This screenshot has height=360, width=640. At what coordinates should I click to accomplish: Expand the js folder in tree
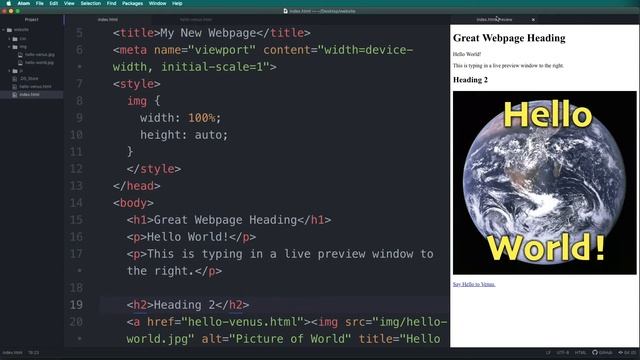click(x=9, y=71)
